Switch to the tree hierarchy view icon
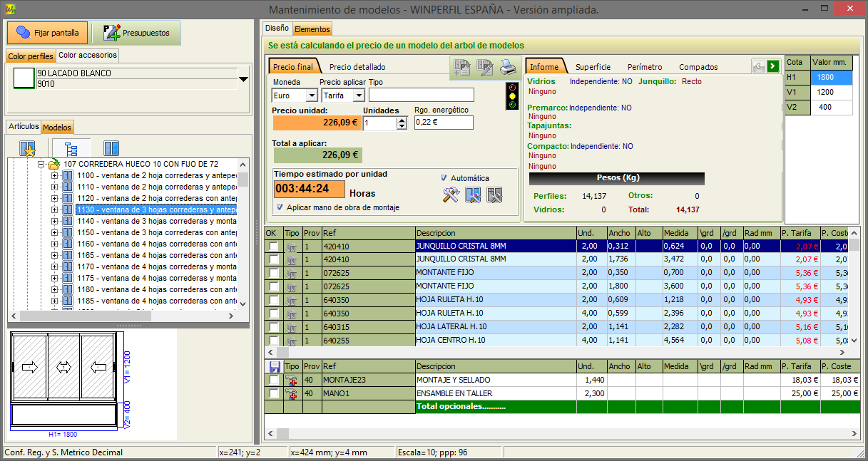Screen dimensions: 868x461 point(71,148)
